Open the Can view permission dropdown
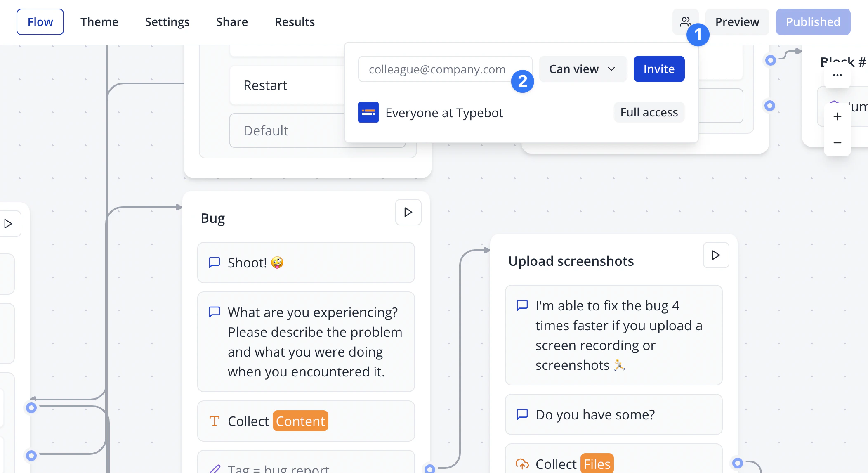 click(x=582, y=69)
